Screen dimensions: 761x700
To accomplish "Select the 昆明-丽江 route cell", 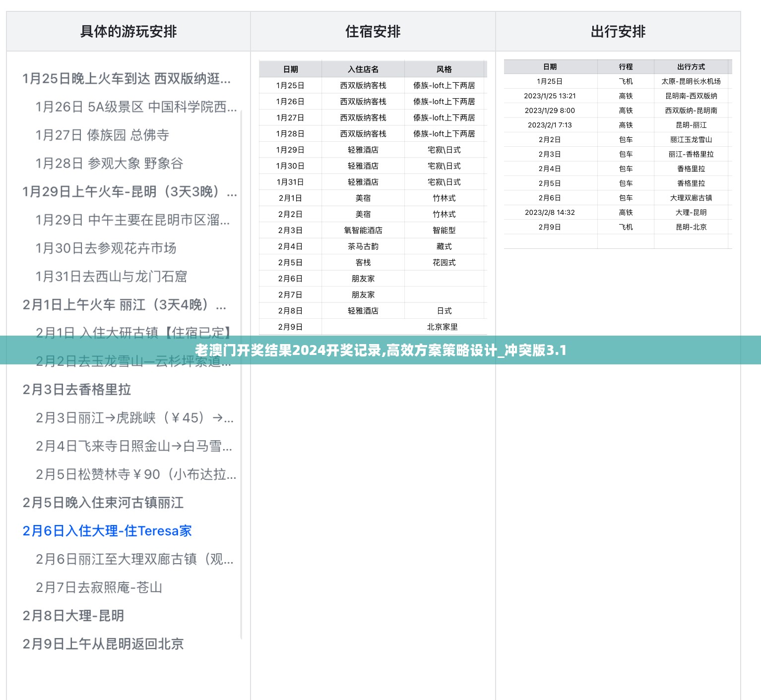I will click(691, 125).
